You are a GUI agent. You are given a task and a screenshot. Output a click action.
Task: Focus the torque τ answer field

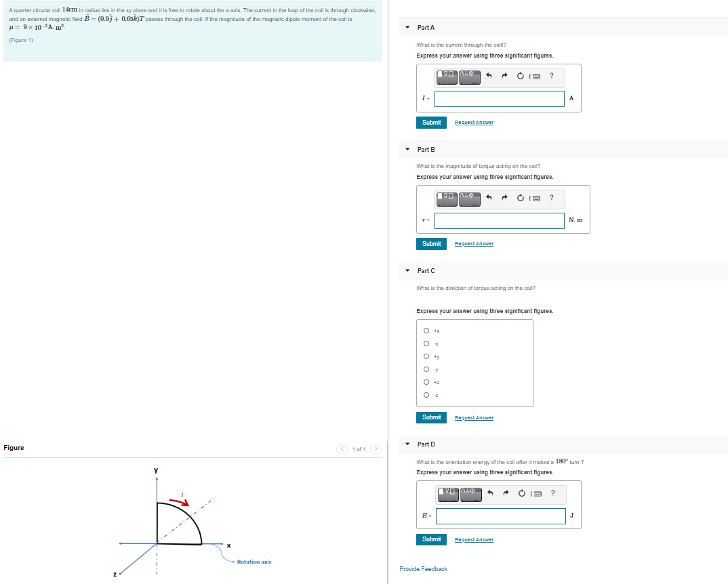click(500, 221)
